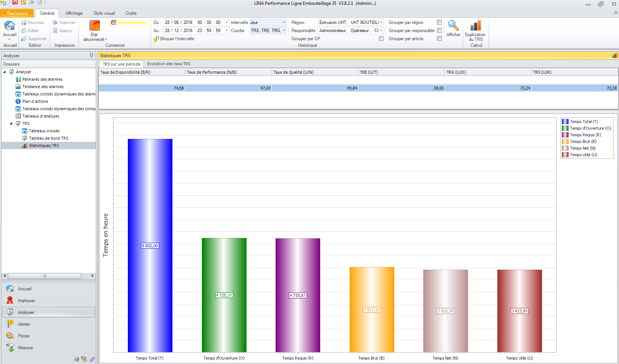Screen dimensions: 619x364
Task: Click the Nouveau icon in Edition group
Action: [24, 22]
